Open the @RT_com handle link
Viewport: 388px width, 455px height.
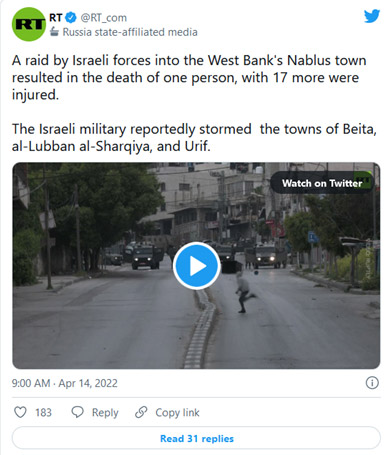coord(104,17)
